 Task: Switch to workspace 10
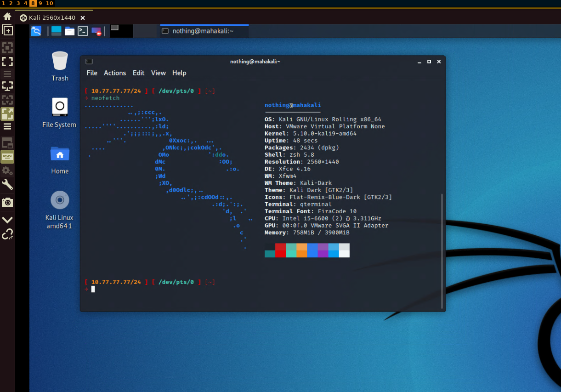[50, 3]
